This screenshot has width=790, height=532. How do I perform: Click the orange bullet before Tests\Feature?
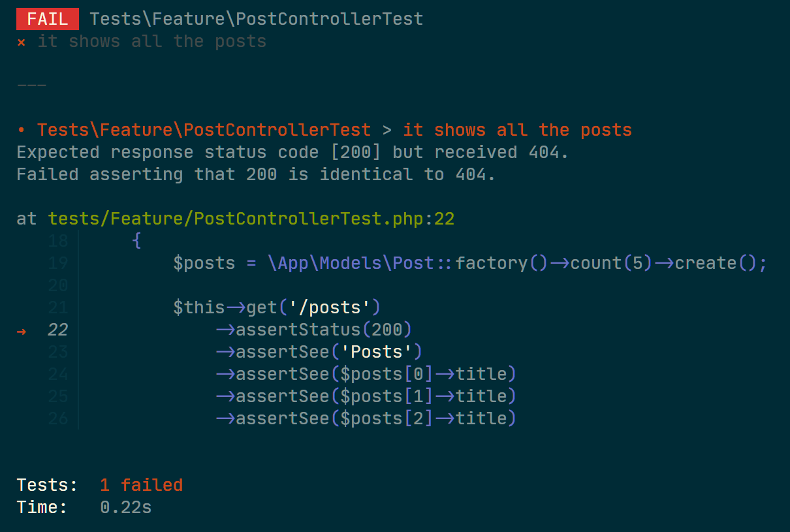click(x=21, y=131)
